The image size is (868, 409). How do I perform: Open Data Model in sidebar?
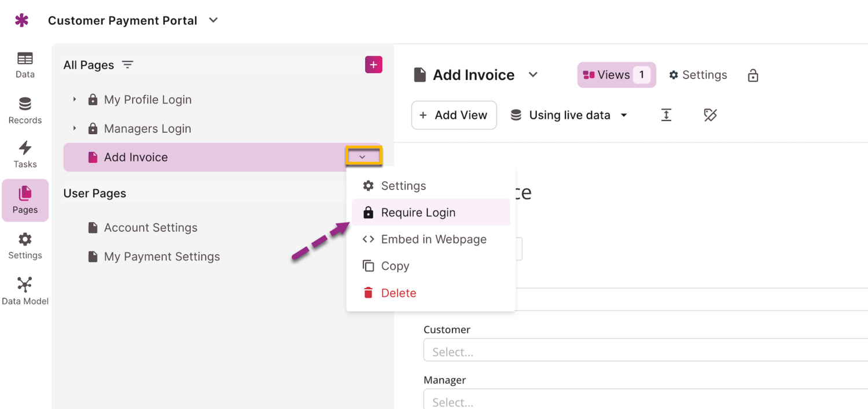[25, 291]
